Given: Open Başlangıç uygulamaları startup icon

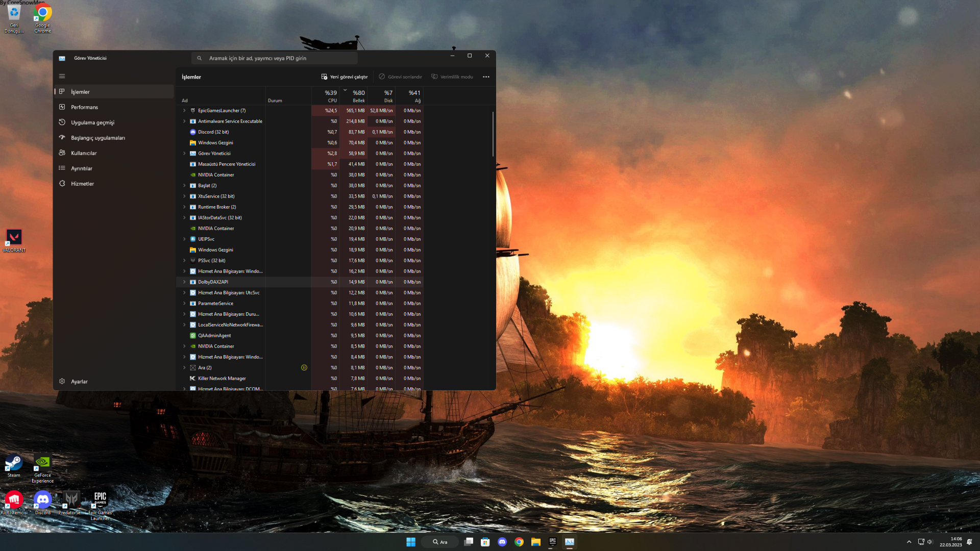Looking at the screenshot, I should coord(62,138).
